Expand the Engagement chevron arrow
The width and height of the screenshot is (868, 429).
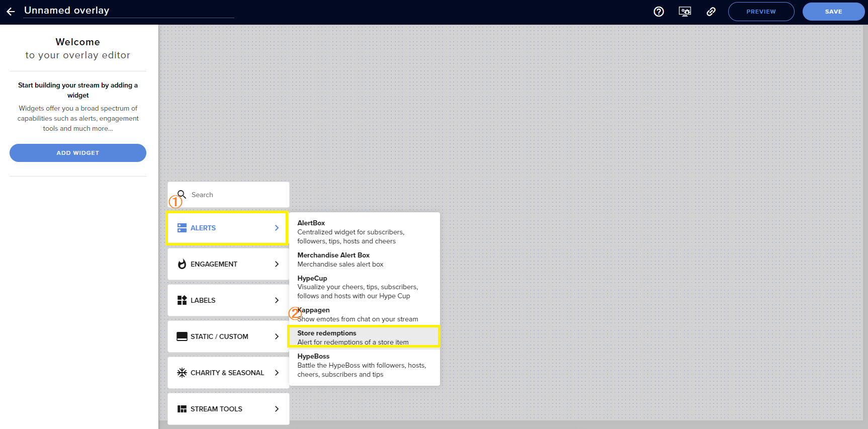[x=277, y=264]
